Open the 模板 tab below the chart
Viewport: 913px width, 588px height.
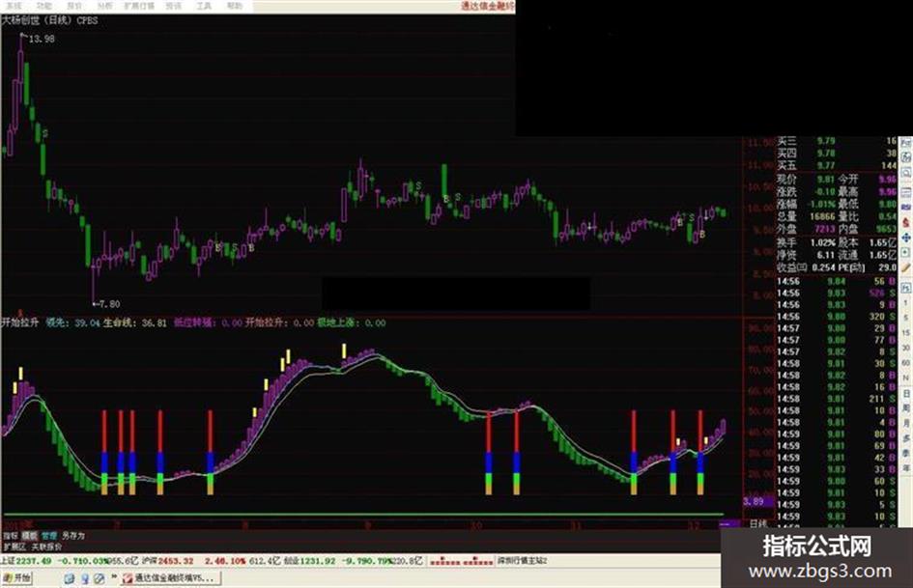coord(30,535)
